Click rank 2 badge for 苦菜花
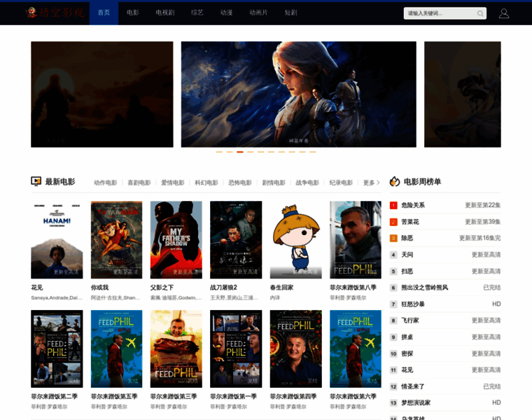532x420 pixels. (x=393, y=222)
